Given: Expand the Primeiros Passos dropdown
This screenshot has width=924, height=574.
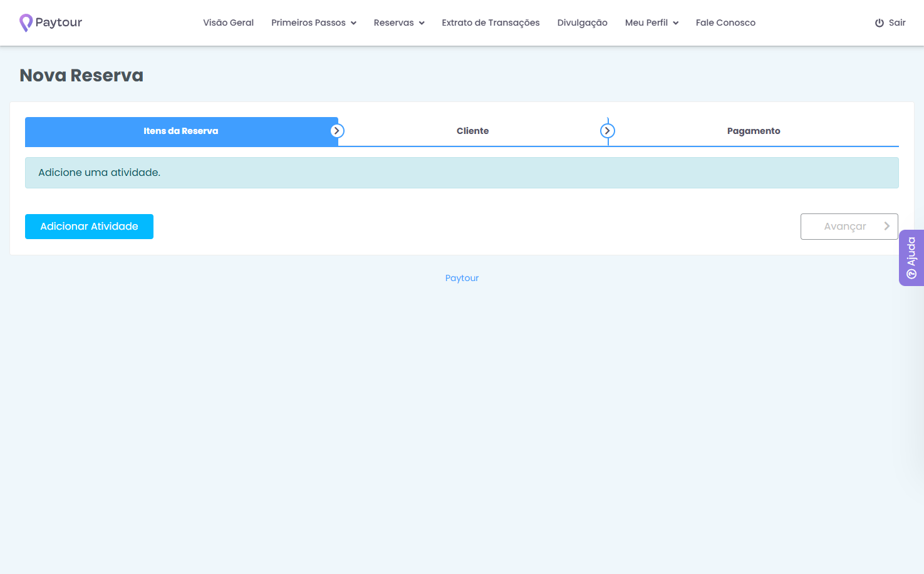Looking at the screenshot, I should tap(314, 23).
